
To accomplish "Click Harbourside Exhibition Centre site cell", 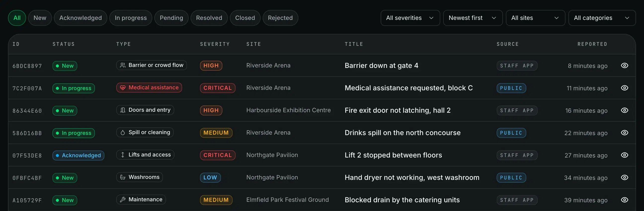I will [x=288, y=110].
